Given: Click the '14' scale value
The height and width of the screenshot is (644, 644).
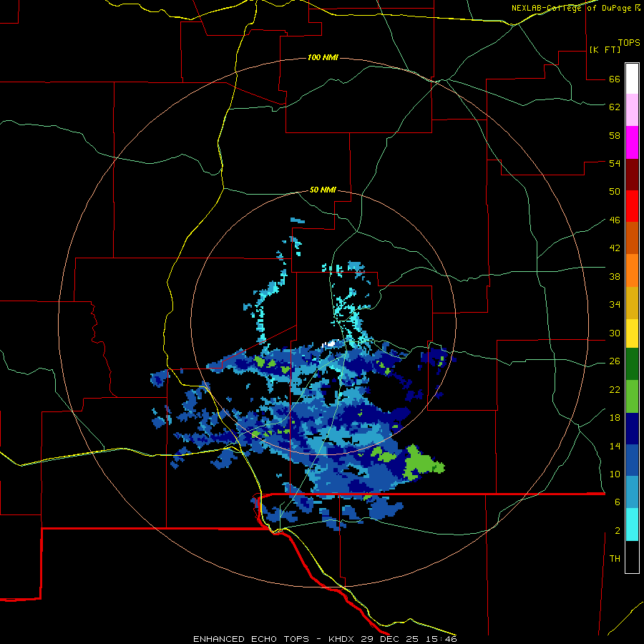Looking at the screenshot, I should tap(615, 446).
